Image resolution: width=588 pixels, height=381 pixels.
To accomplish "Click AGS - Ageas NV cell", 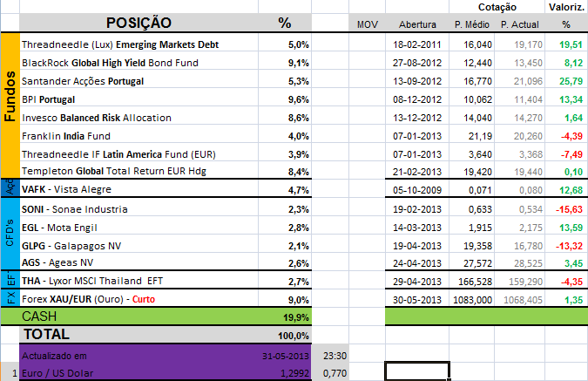I will coord(139,262).
